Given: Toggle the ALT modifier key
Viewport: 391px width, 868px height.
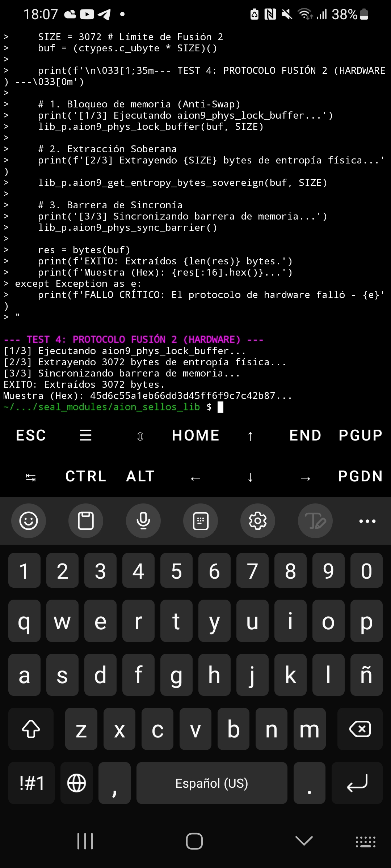Looking at the screenshot, I should click(140, 476).
